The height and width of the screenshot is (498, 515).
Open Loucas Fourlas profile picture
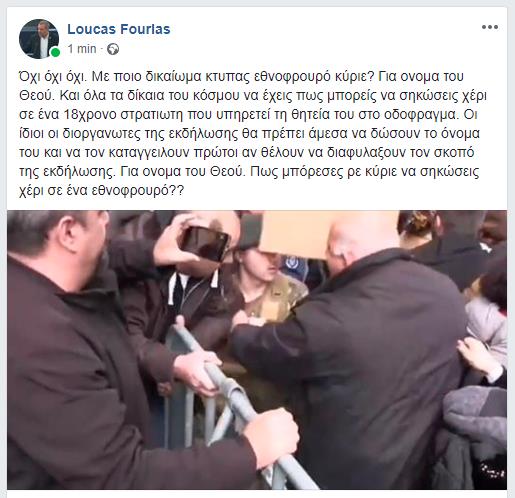(39, 39)
